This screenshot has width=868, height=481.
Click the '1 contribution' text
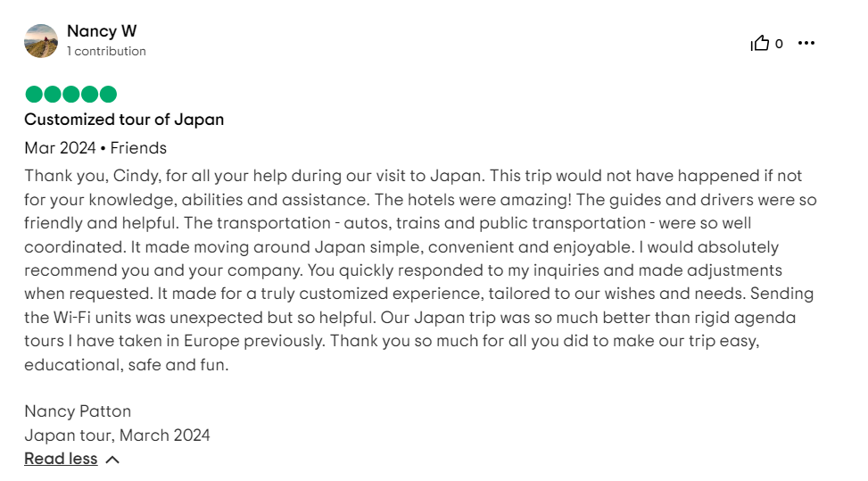coord(106,51)
